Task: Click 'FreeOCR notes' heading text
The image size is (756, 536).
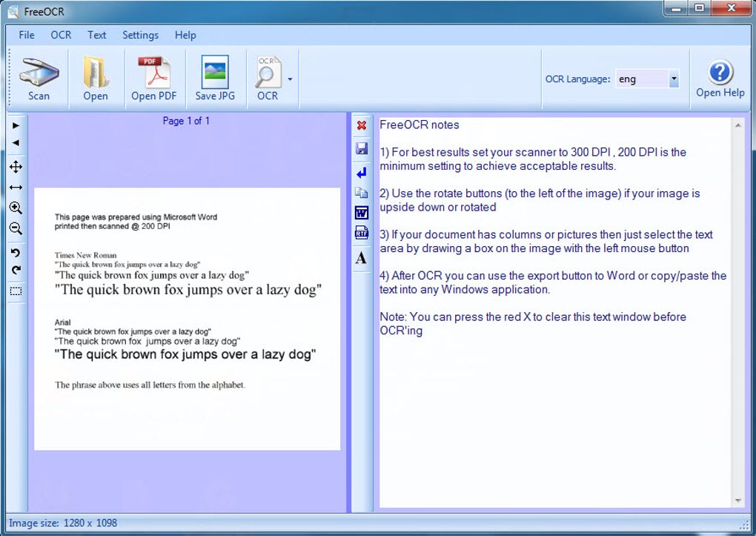Action: (x=420, y=125)
